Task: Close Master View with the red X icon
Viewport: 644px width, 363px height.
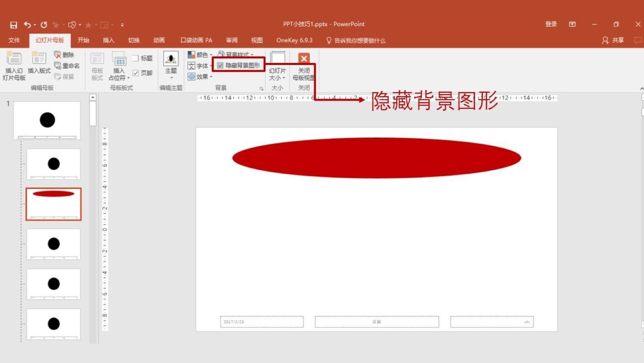Action: (304, 59)
